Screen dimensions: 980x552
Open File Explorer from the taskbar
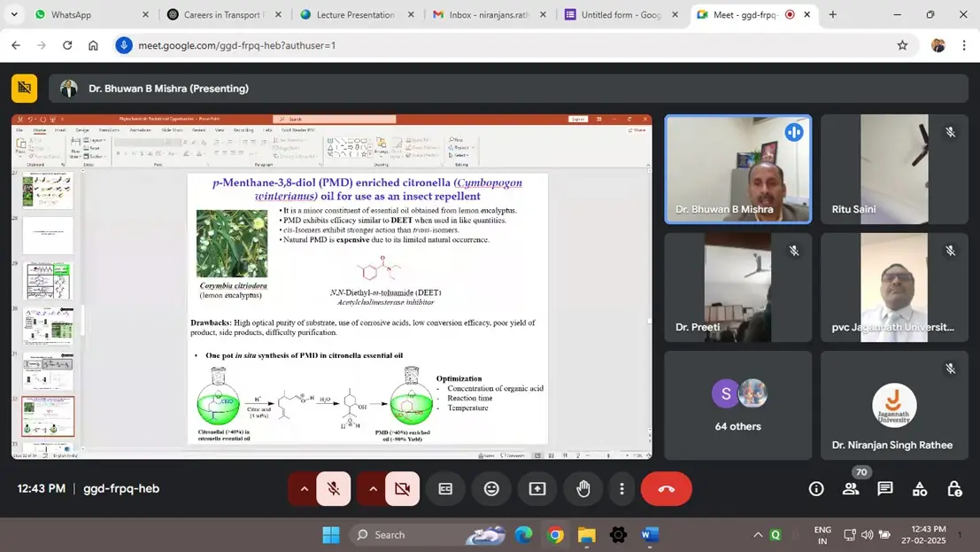586,535
